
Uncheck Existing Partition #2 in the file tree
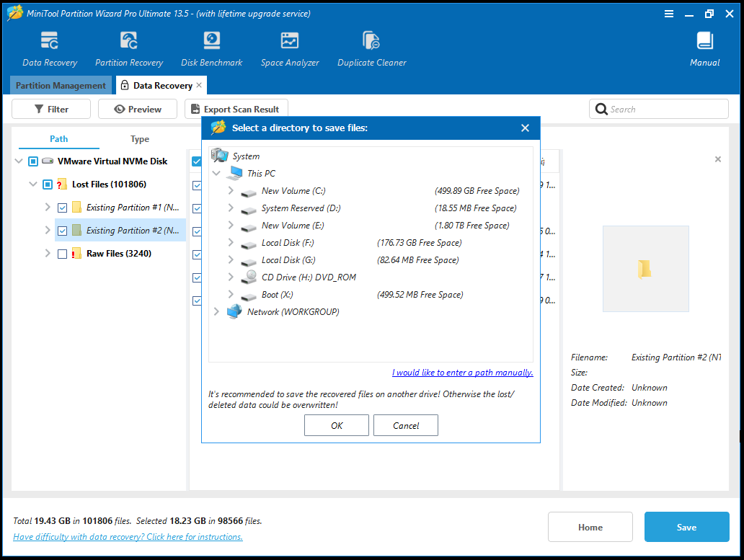[61, 231]
